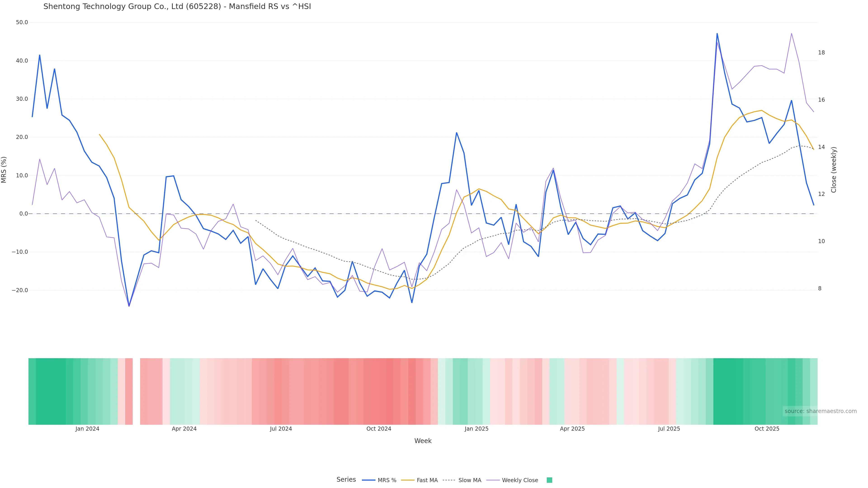The image size is (868, 488).
Task: Click the chart title text
Action: [177, 6]
